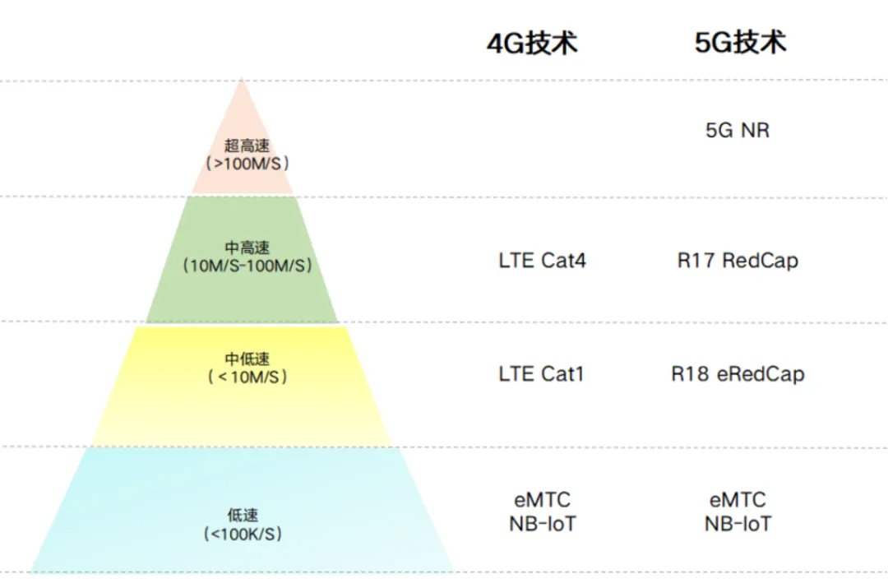The width and height of the screenshot is (888, 588).
Task: Select the R18 eRedCap label
Action: tap(738, 374)
